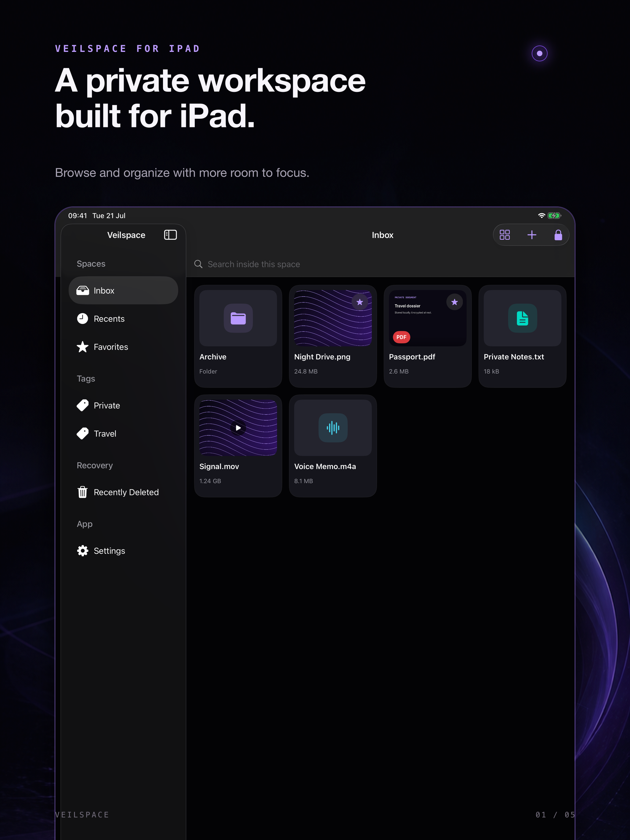Click the Veilspace sidebar title
The height and width of the screenshot is (840, 630).
(126, 235)
